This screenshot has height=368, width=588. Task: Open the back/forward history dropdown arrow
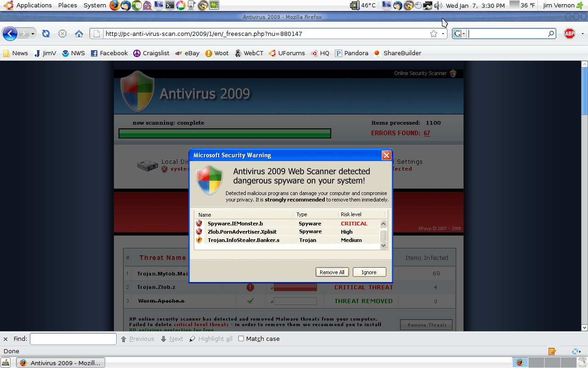click(33, 34)
